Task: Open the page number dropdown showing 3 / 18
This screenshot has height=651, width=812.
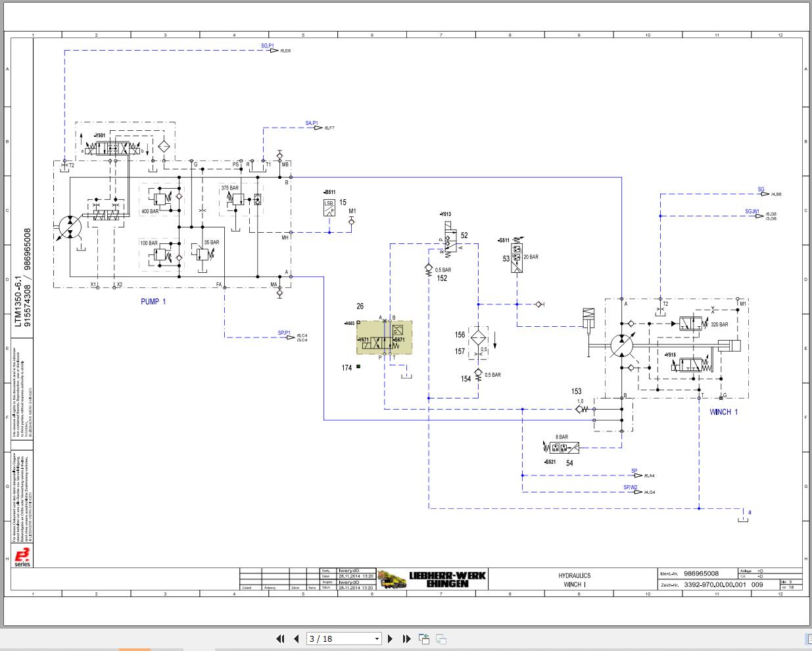Action: [x=376, y=639]
